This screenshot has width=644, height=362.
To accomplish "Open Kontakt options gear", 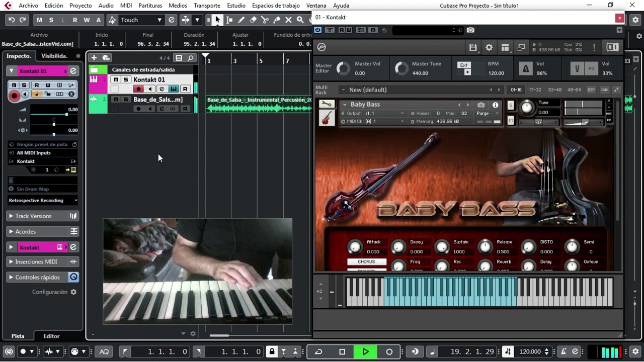I will (x=489, y=47).
